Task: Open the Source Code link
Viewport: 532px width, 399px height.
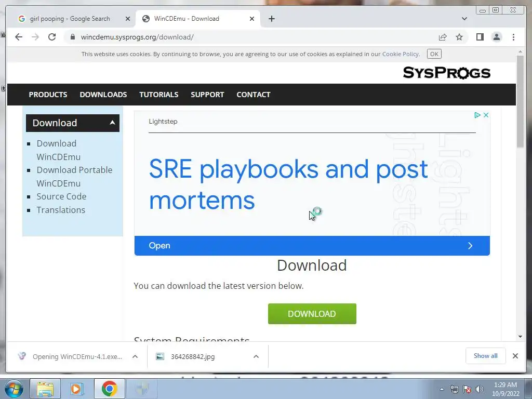Action: [x=61, y=196]
